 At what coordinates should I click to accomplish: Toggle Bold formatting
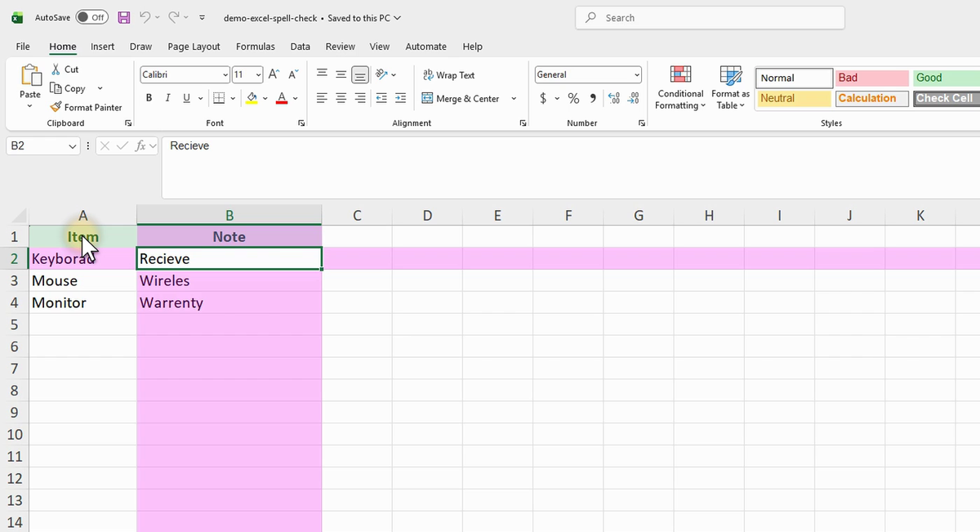[x=149, y=98]
